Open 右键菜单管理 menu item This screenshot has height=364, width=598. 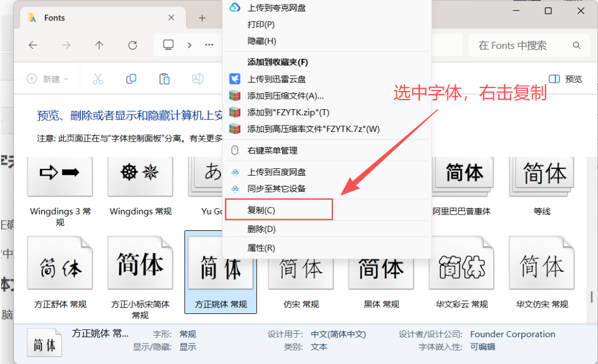point(327,150)
